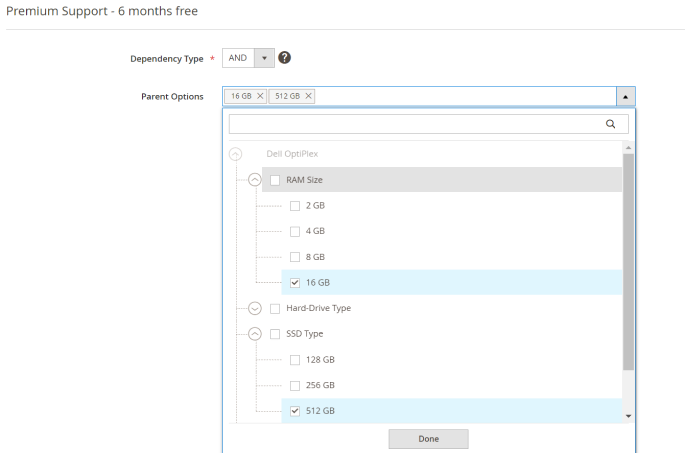Remove the 16 GB selected tag
Viewport: 685px width, 453px height.
click(260, 96)
